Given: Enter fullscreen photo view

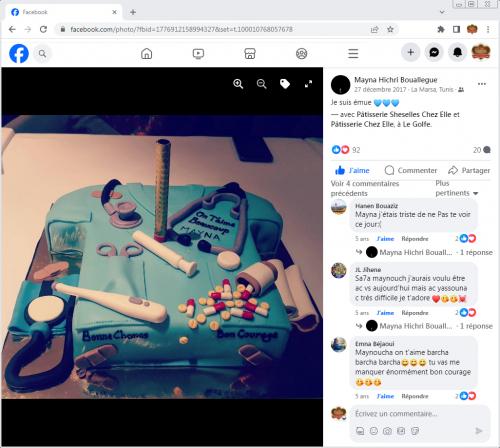Looking at the screenshot, I should point(308,84).
